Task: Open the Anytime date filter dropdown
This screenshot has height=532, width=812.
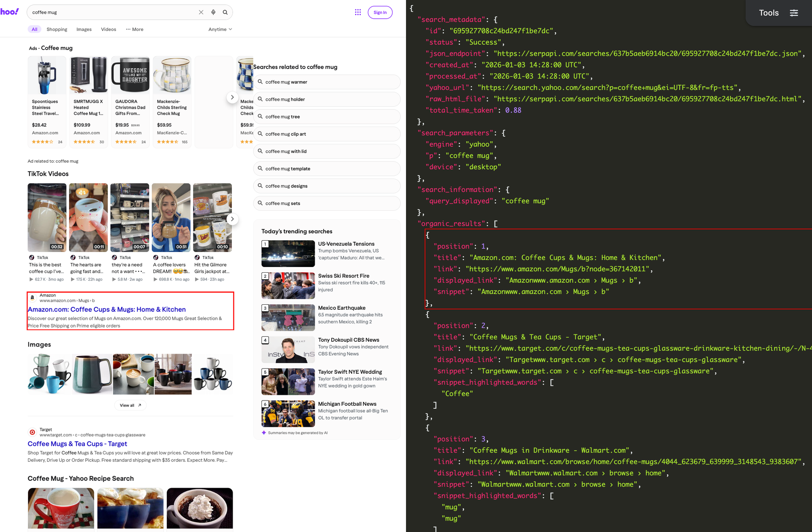Action: click(220, 29)
